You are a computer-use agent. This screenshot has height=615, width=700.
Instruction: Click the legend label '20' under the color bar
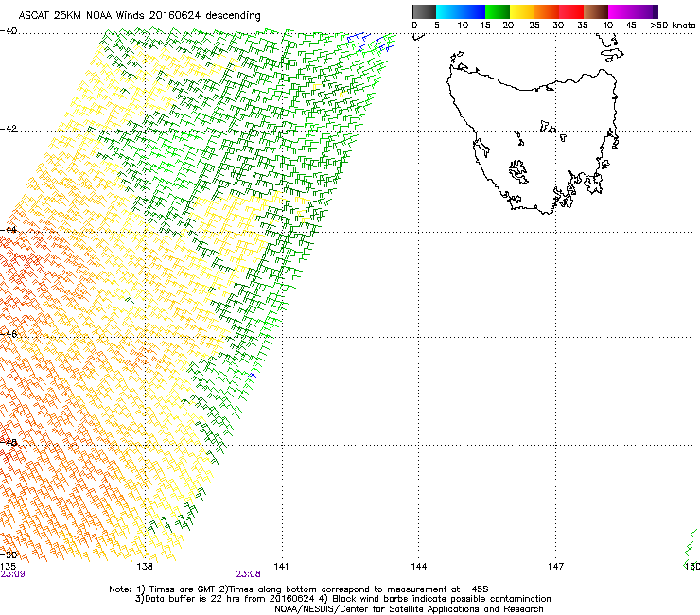[x=508, y=25]
